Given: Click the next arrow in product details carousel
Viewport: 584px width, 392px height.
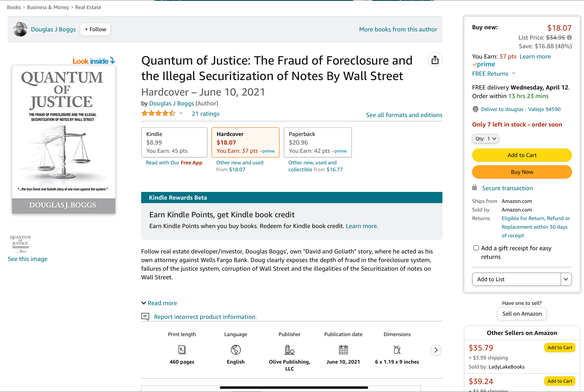Looking at the screenshot, I should (436, 350).
